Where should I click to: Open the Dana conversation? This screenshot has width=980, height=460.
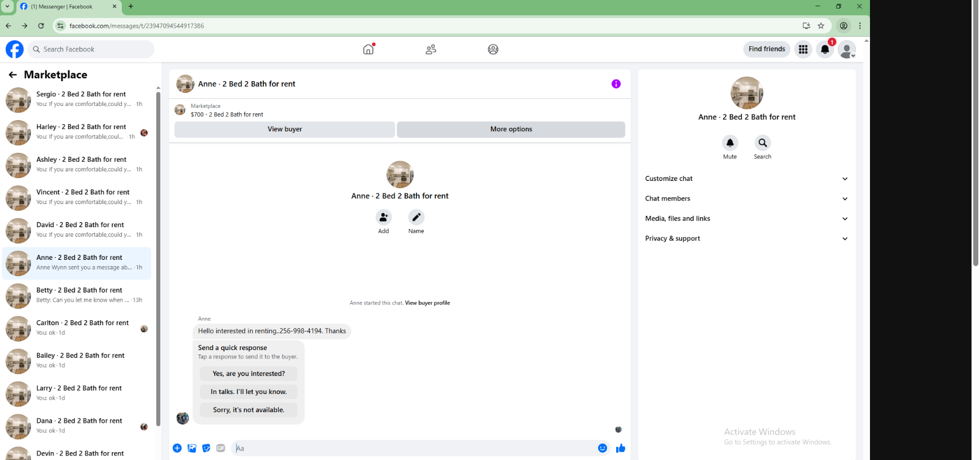77,427
